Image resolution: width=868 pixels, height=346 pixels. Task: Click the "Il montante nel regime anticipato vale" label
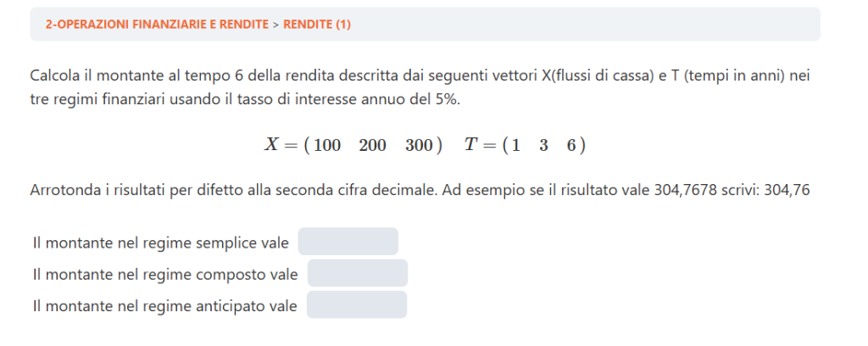click(164, 306)
